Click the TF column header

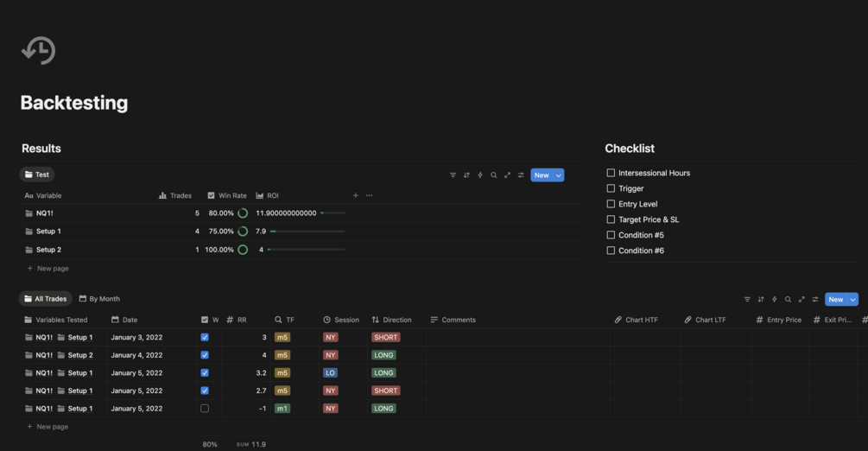[x=284, y=320]
